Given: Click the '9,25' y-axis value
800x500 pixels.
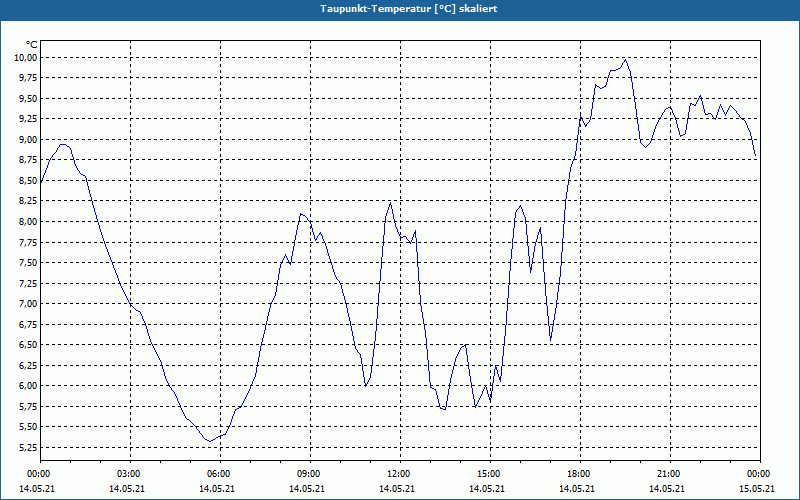Looking at the screenshot, I should coord(27,119).
